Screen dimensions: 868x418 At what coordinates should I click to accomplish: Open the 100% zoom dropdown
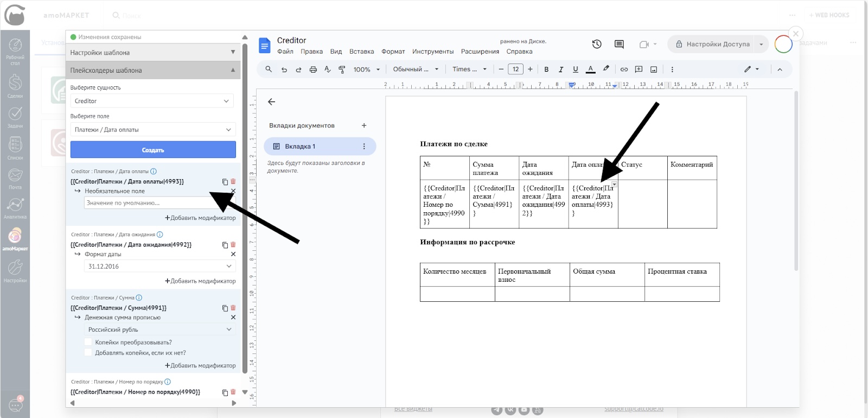click(367, 69)
